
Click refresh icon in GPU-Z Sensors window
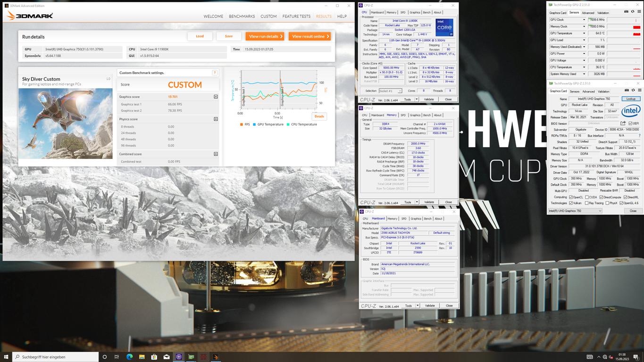click(x=633, y=12)
